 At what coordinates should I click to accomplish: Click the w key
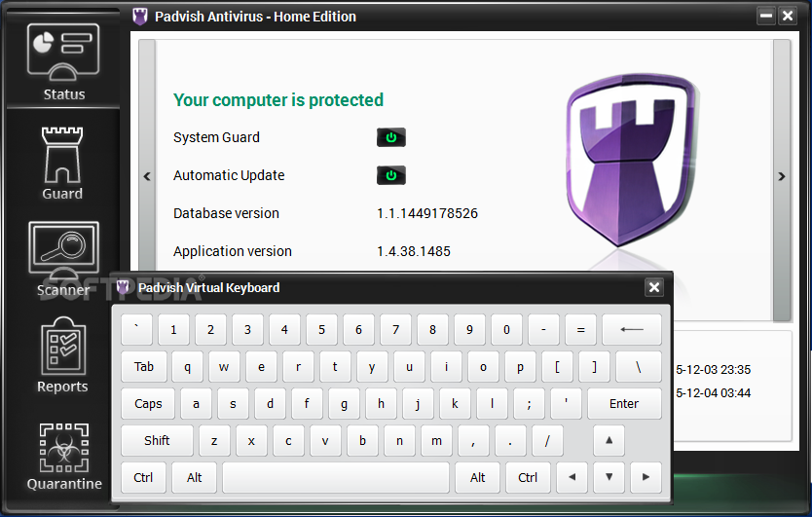(224, 367)
